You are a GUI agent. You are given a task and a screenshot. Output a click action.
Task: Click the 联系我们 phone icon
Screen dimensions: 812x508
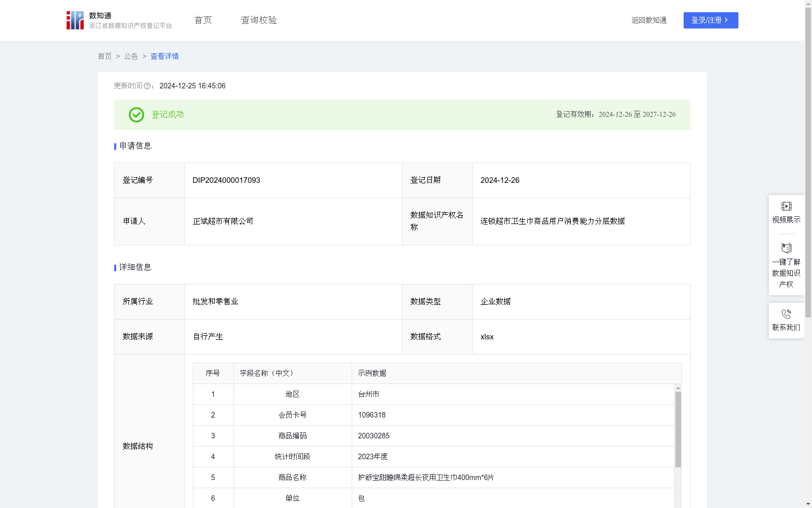point(786,314)
